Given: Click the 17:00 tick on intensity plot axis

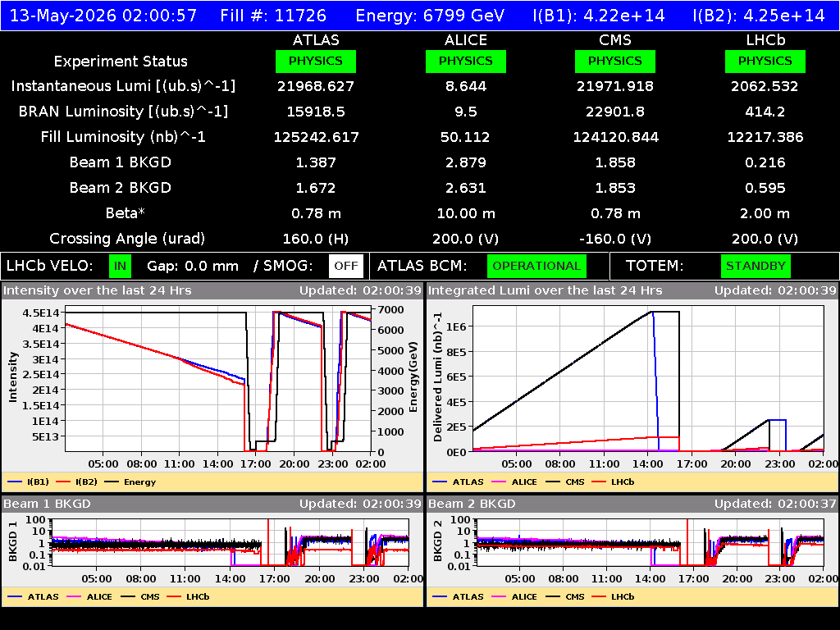Looking at the screenshot, I should [256, 464].
